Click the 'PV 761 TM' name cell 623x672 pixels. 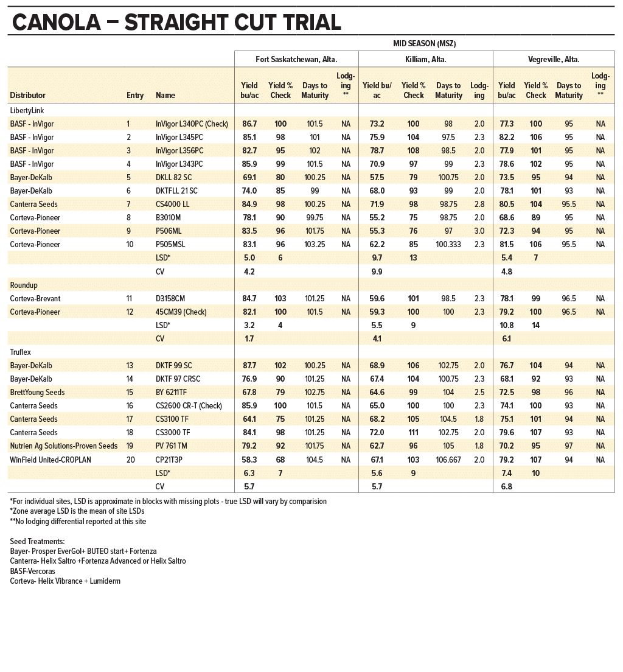(x=171, y=446)
